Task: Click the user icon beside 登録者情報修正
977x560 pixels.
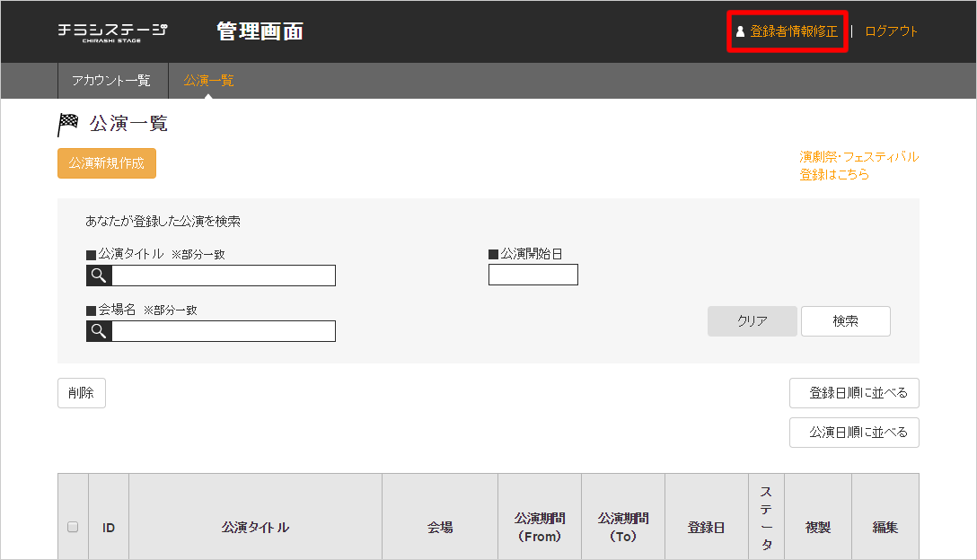Action: click(x=740, y=31)
